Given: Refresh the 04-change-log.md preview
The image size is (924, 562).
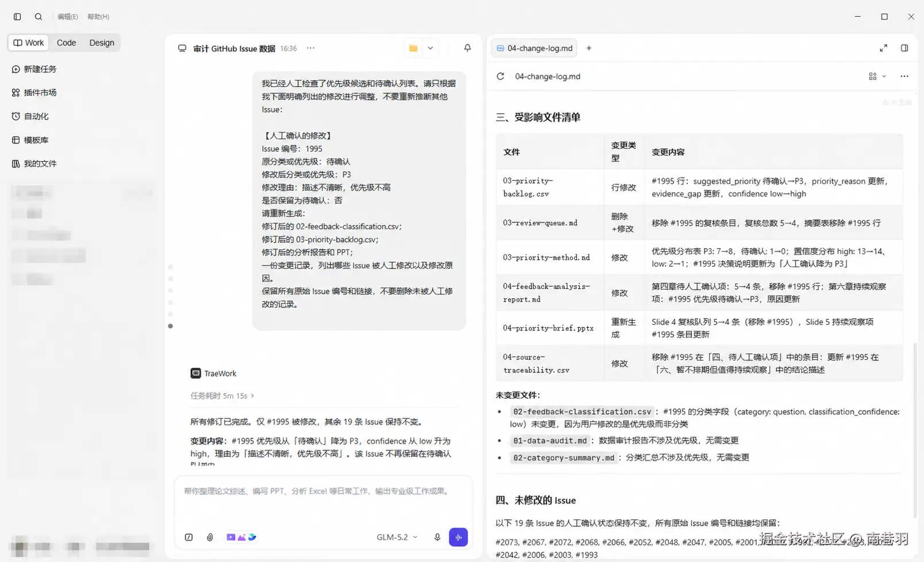Looking at the screenshot, I should point(500,76).
